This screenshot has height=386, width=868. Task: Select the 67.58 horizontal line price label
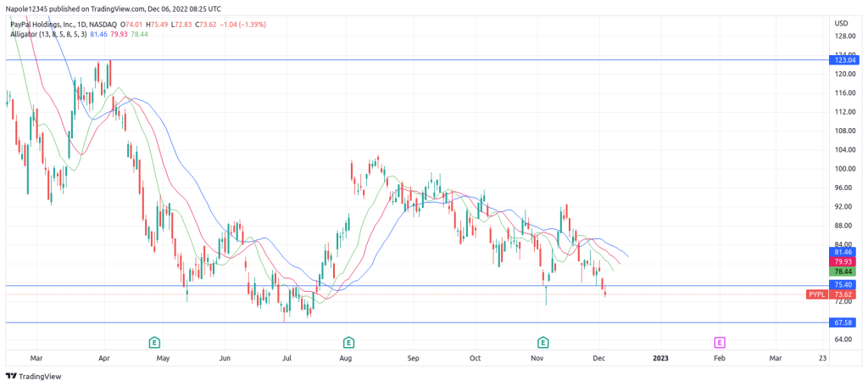pyautogui.click(x=842, y=322)
